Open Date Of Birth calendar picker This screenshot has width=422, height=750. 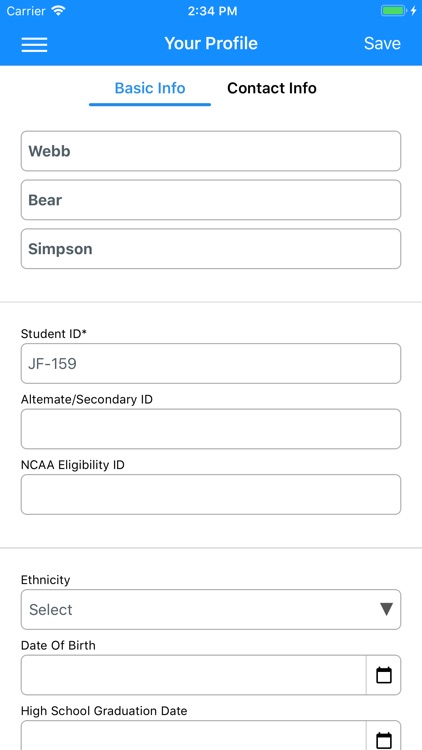click(x=384, y=675)
